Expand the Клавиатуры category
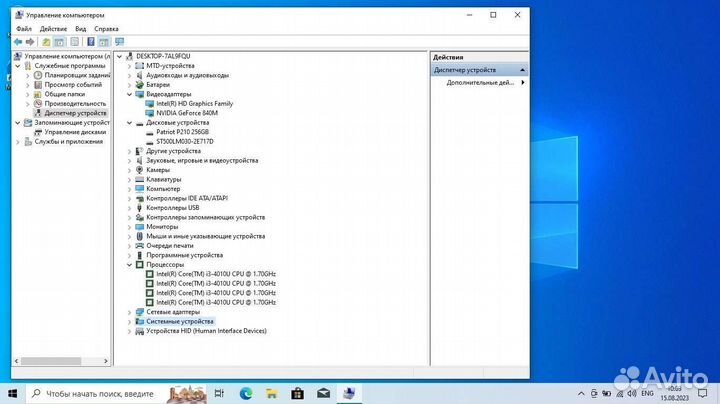Image resolution: width=720 pixels, height=404 pixels. tap(130, 179)
